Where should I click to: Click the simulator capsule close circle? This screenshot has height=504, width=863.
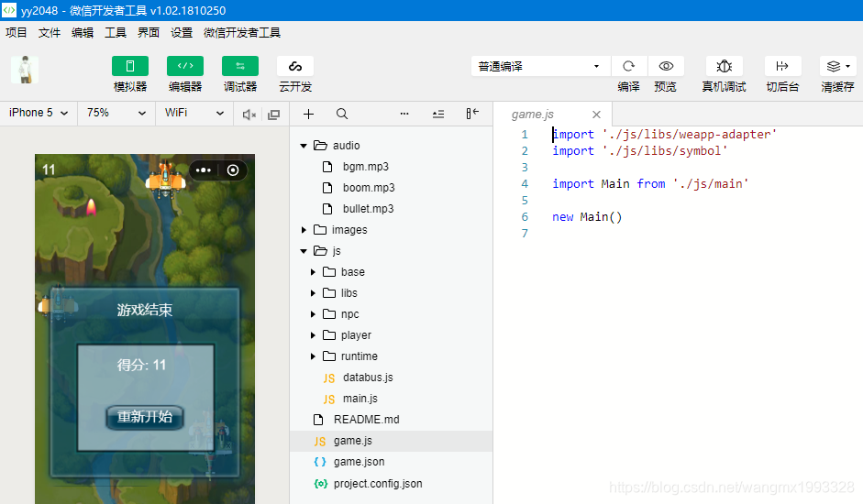pos(233,170)
